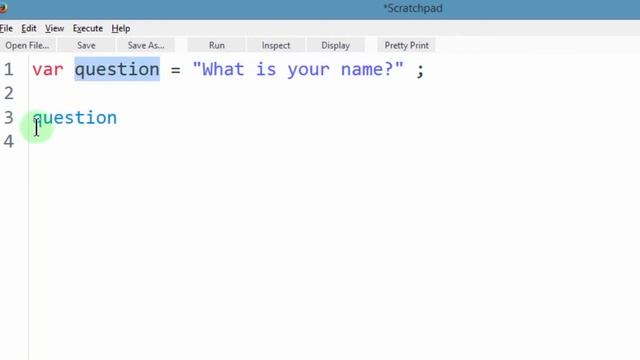Click line number 3 in the gutter
This screenshot has height=360, width=640.
tap(9, 118)
